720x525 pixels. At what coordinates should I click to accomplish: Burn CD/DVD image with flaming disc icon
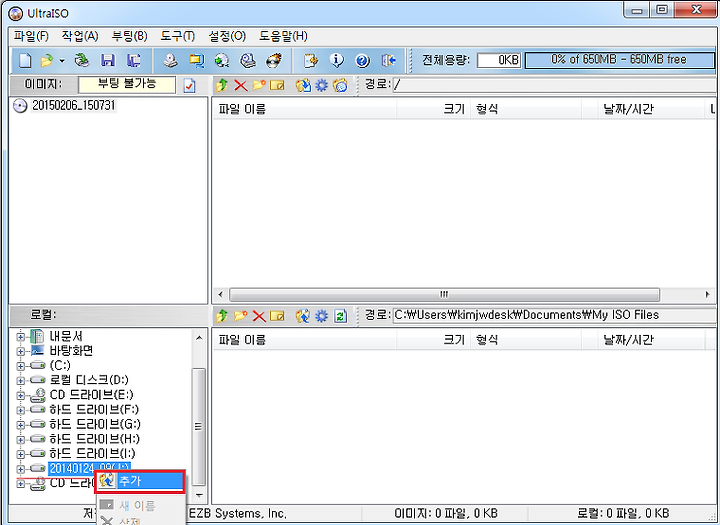[x=274, y=61]
